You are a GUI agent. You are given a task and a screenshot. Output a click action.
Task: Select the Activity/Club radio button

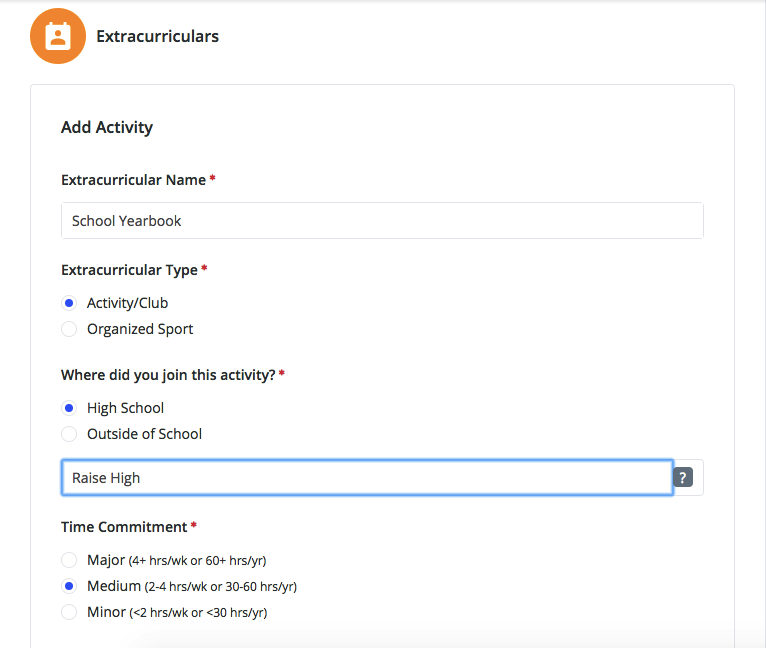pyautogui.click(x=69, y=303)
